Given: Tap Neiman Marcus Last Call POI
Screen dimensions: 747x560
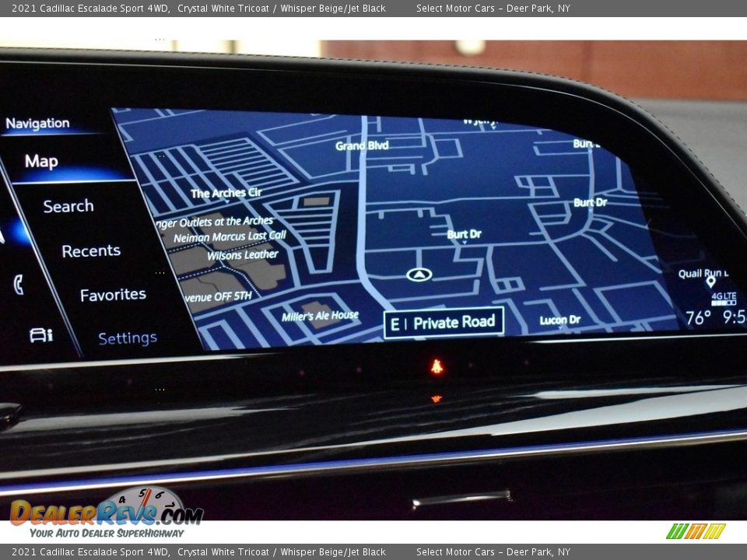Looking at the screenshot, I should [x=230, y=236].
